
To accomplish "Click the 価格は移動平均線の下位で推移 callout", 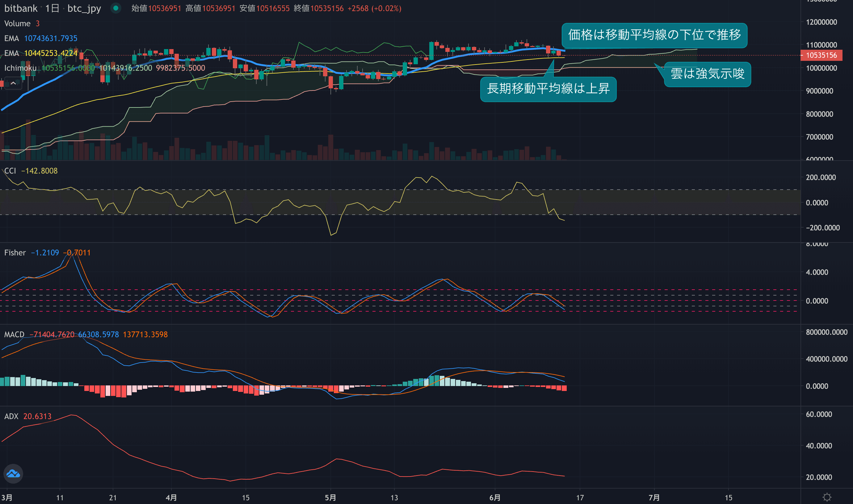I will click(x=654, y=35).
